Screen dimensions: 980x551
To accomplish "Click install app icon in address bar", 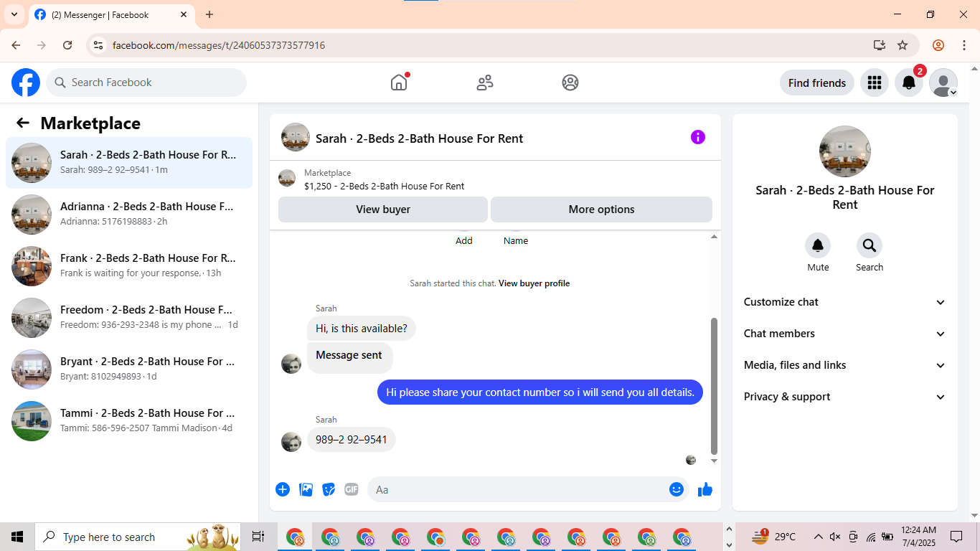I will pos(880,45).
